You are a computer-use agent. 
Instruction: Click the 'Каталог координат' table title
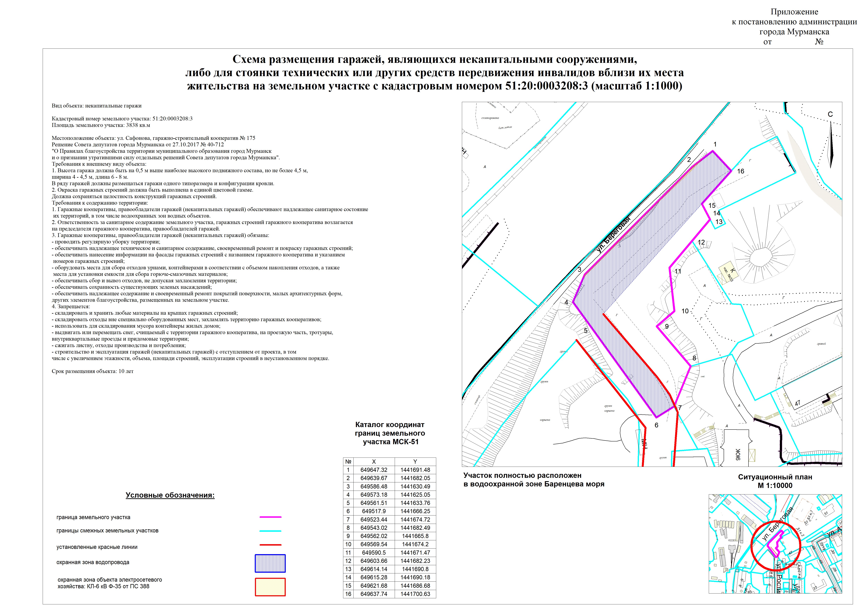tap(390, 425)
